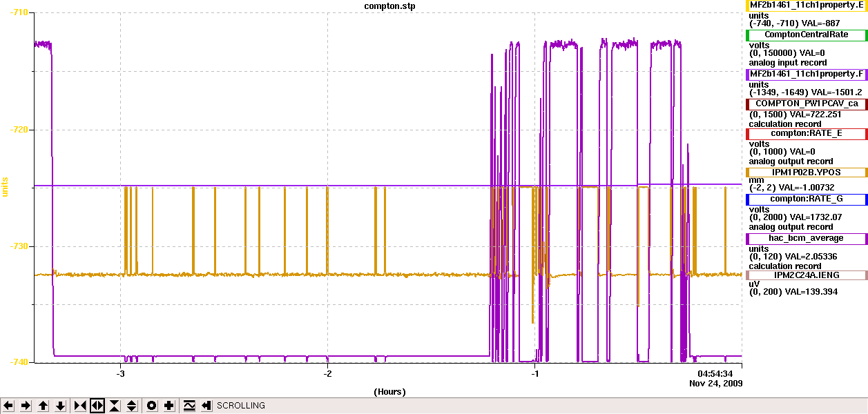868x414 pixels.
Task: Click the (Hours) x-axis label
Action: (389, 392)
